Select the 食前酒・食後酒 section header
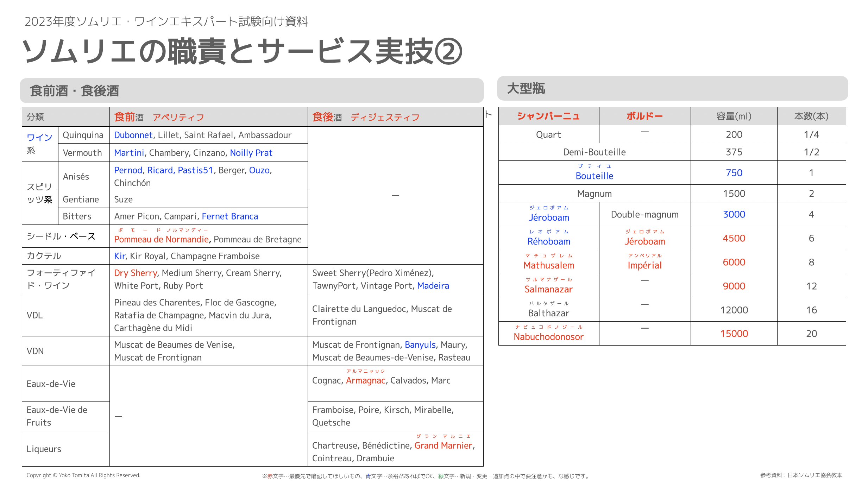This screenshot has width=868, height=487. click(252, 90)
